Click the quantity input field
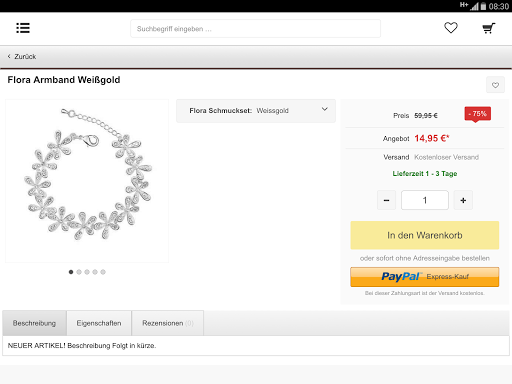The height and width of the screenshot is (384, 512). (x=425, y=200)
